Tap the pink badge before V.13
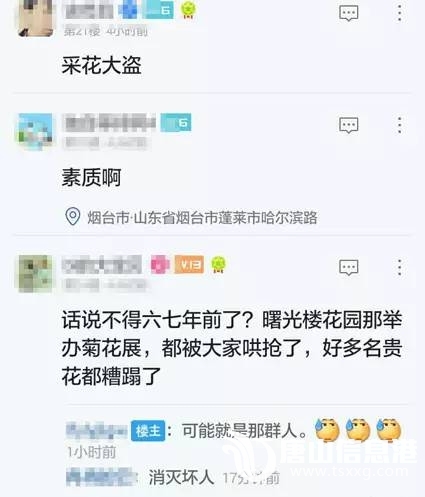 pyautogui.click(x=160, y=265)
